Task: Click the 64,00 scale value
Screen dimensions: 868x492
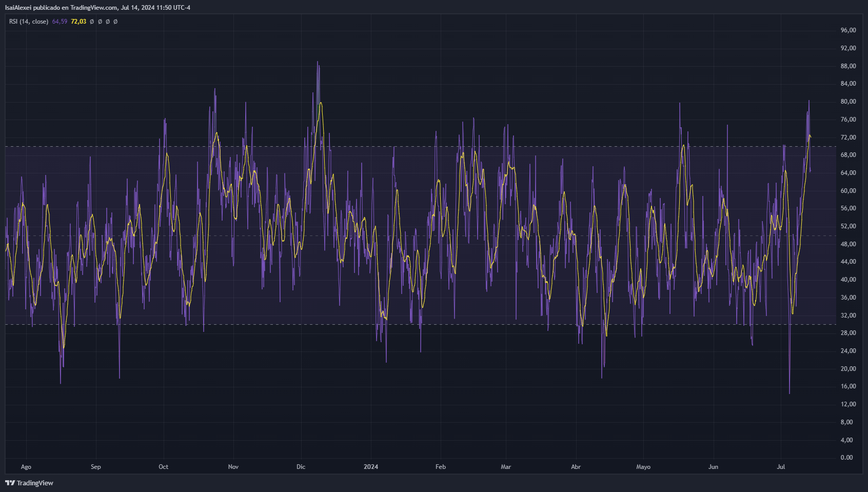Action: pyautogui.click(x=849, y=173)
